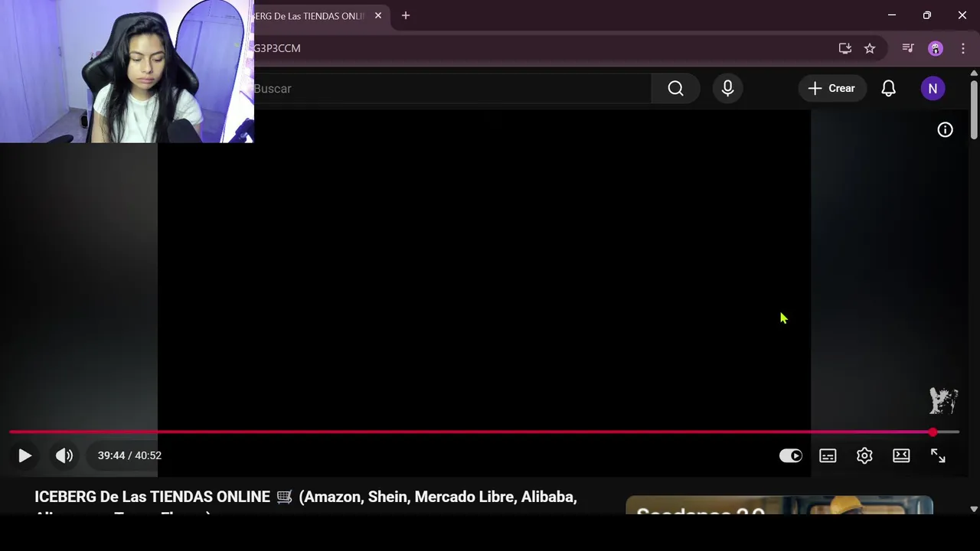Open the Crear menu button
The width and height of the screenshot is (980, 551).
pos(832,89)
